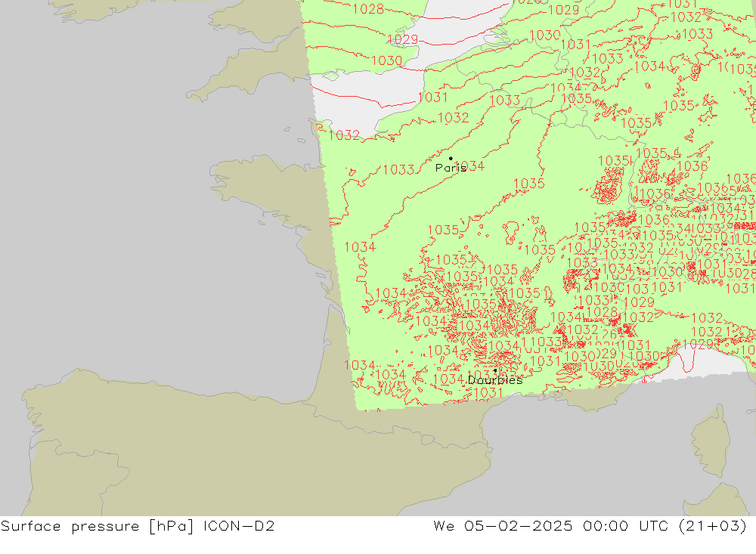This screenshot has width=756, height=554.
Task: Click the Paris location dot marker
Action: [x=451, y=158]
